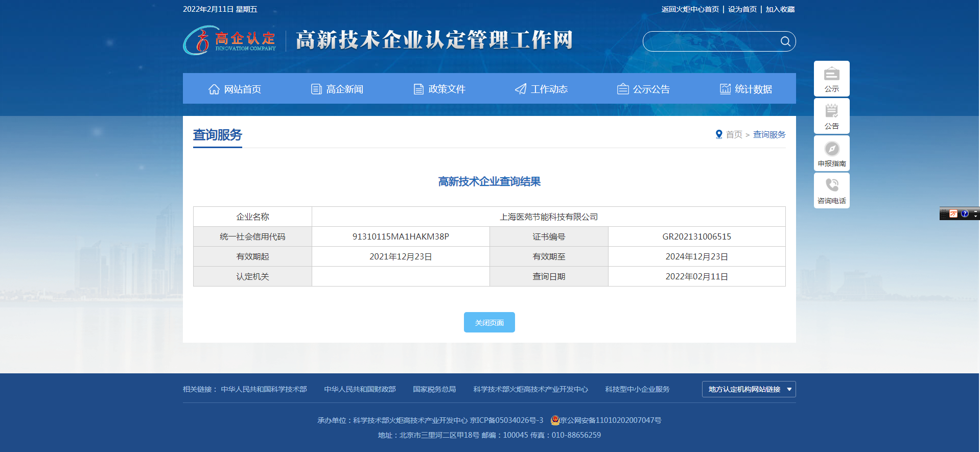Viewport: 980px width, 452px height.
Task: Click the 京公网安备11010202007047号 link
Action: tap(611, 420)
